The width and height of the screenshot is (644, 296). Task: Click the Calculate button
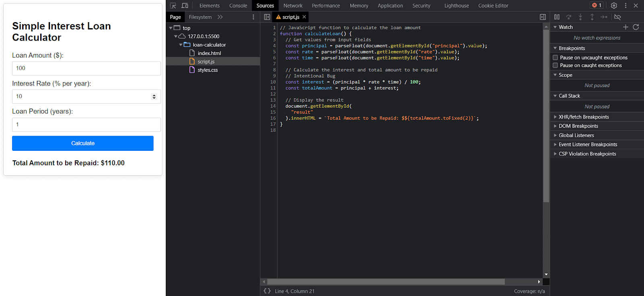tap(83, 143)
